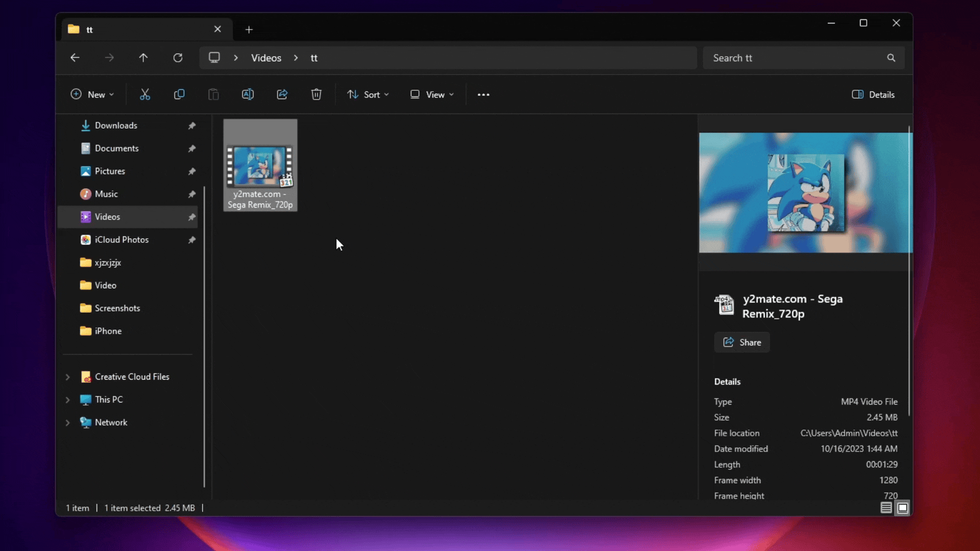Refresh the current folder view
The width and height of the screenshot is (980, 551).
(x=178, y=58)
